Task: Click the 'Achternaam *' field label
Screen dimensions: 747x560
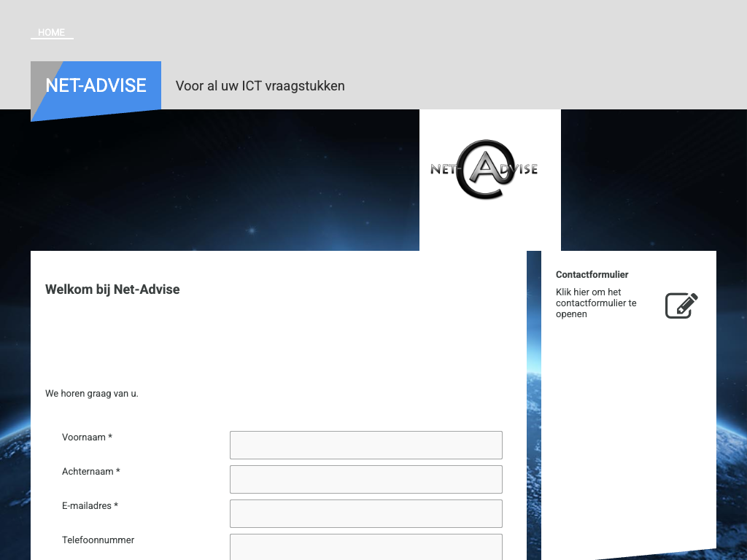Action: click(x=90, y=472)
